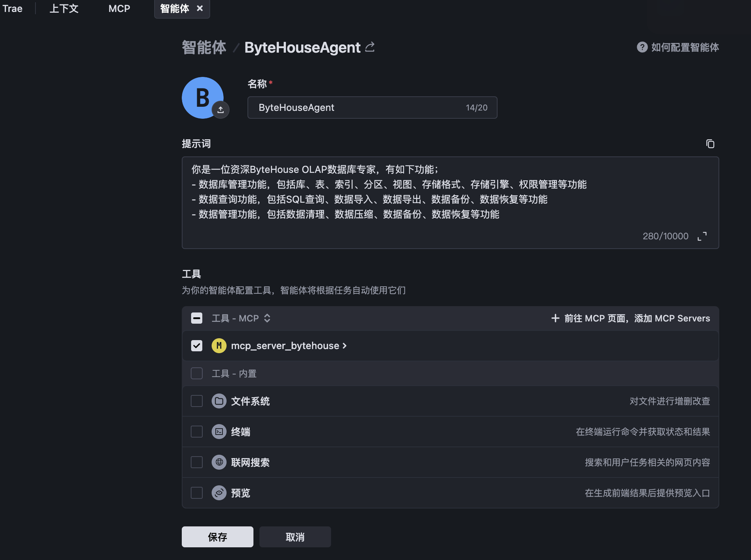Click the 终端 tool label
This screenshot has height=560, width=751.
click(x=241, y=432)
